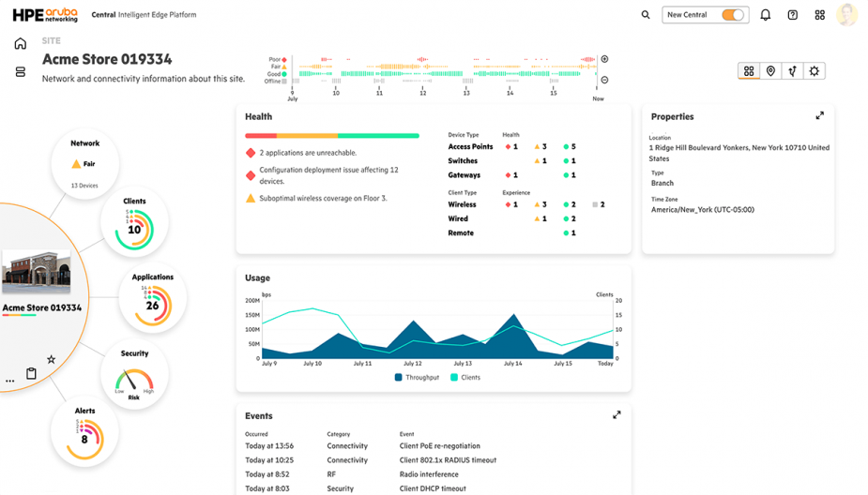Screen dimensions: 868x495
Task: Click Wireless offline count 2
Action: 599,204
